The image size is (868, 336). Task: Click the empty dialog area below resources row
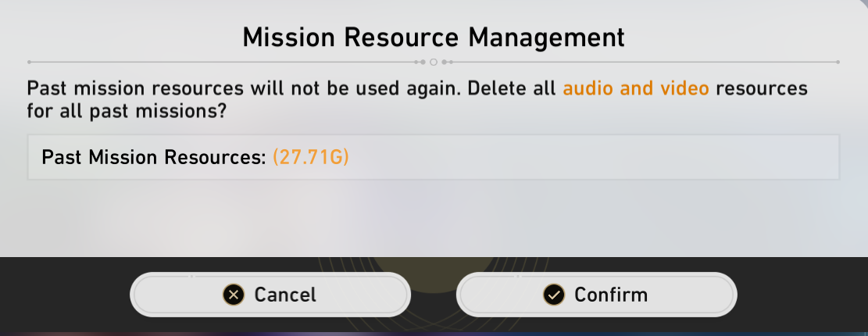click(x=434, y=219)
